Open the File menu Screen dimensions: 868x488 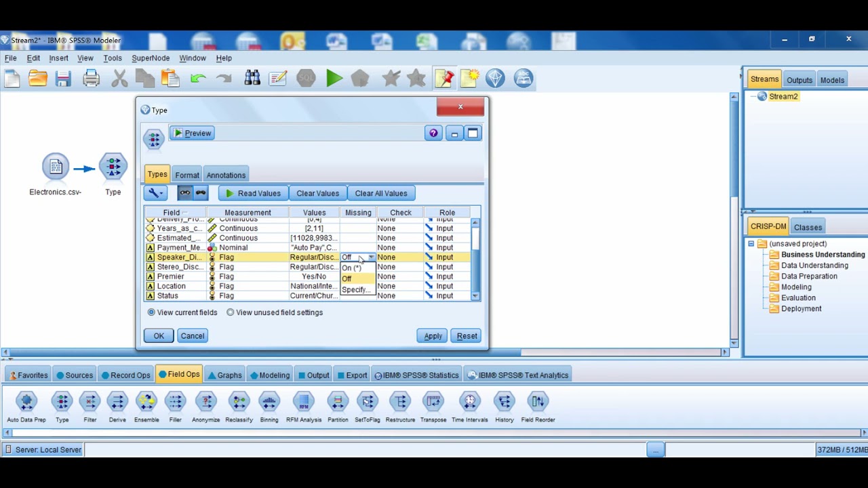click(x=11, y=58)
